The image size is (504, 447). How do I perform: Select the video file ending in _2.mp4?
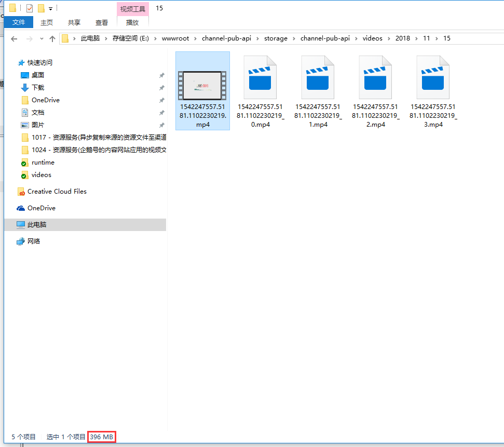pyautogui.click(x=375, y=92)
